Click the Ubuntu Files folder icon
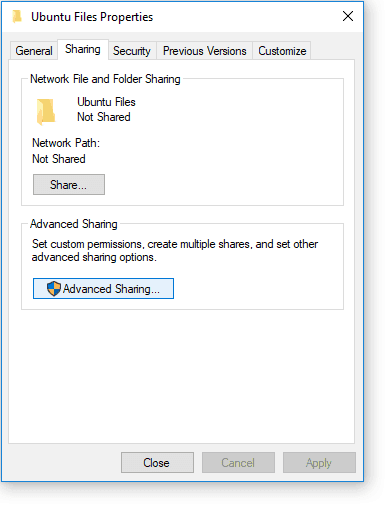Screen dimensions: 391x511 coord(46,112)
